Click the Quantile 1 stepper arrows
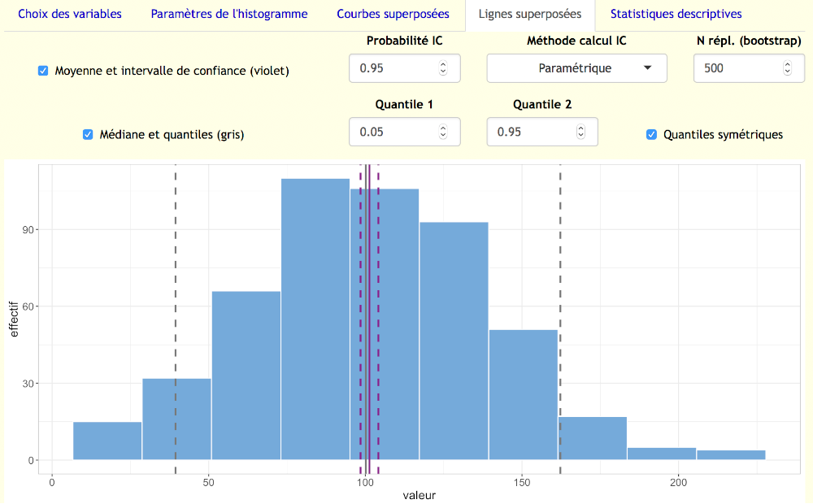 (x=443, y=132)
